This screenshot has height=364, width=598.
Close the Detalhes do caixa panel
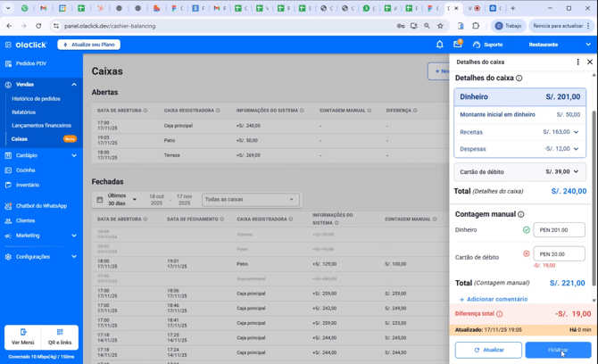590,62
